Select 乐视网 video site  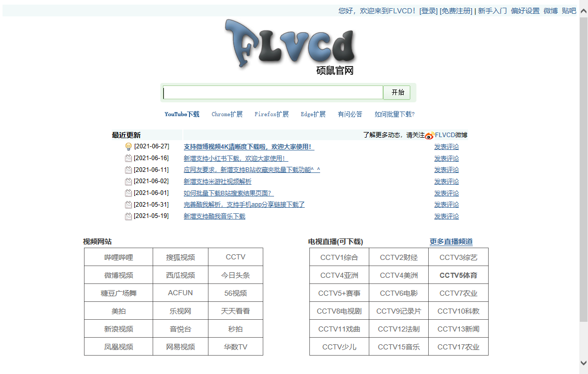click(180, 311)
